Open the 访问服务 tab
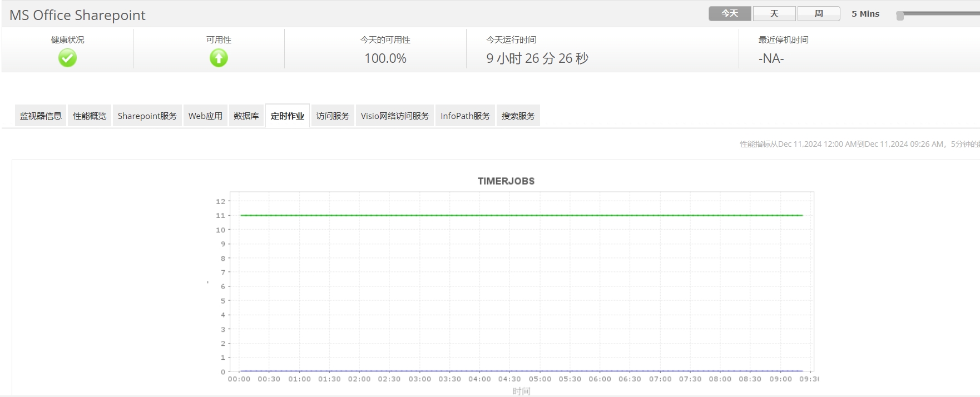980x397 pixels. pyautogui.click(x=333, y=116)
